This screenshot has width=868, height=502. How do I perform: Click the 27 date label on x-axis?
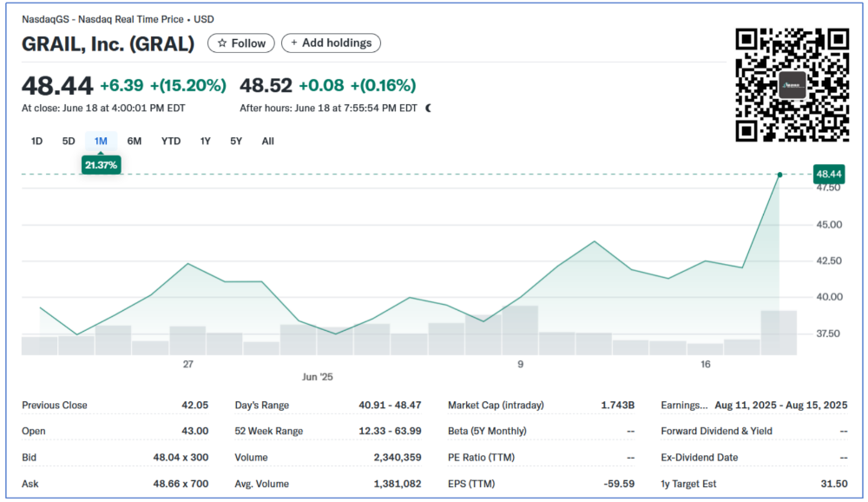[188, 364]
